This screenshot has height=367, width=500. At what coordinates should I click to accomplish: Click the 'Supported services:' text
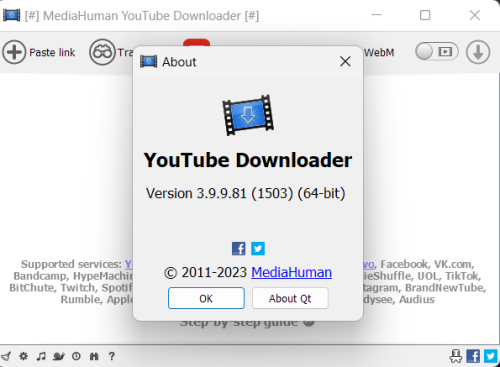[71, 264]
